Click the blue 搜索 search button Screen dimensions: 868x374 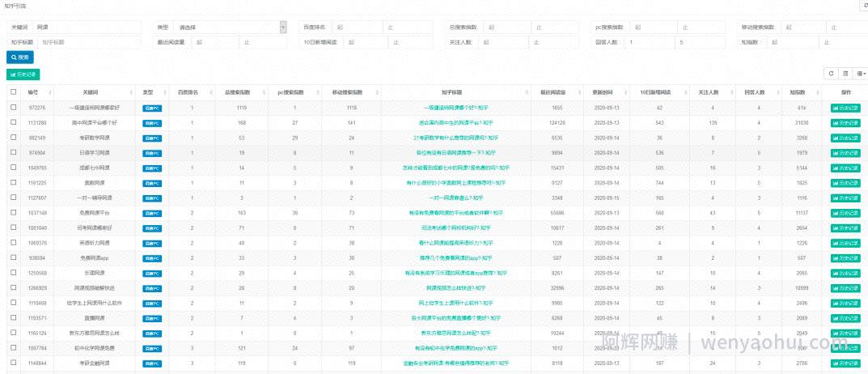tap(20, 57)
